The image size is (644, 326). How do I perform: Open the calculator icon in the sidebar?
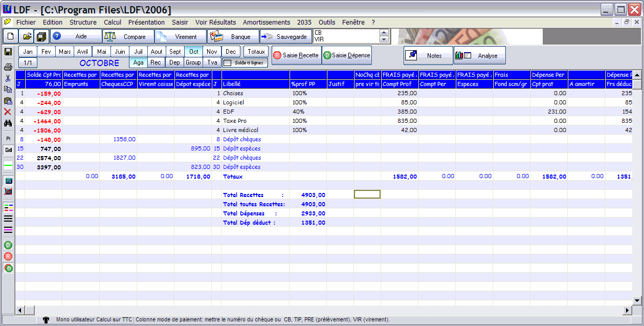pos(8,181)
